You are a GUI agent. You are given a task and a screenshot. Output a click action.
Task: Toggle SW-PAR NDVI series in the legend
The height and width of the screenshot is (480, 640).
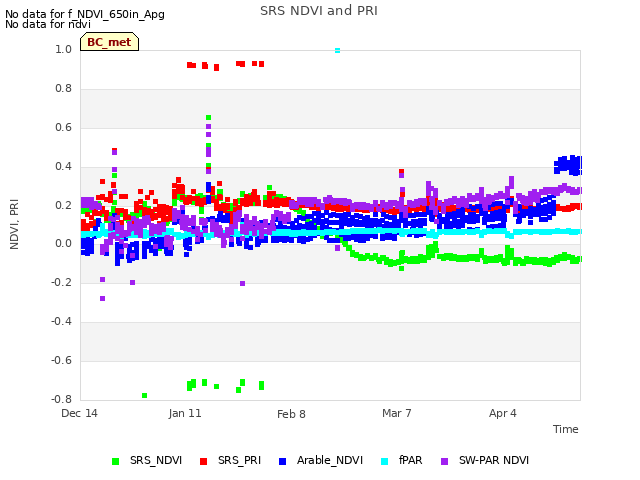click(x=485, y=460)
